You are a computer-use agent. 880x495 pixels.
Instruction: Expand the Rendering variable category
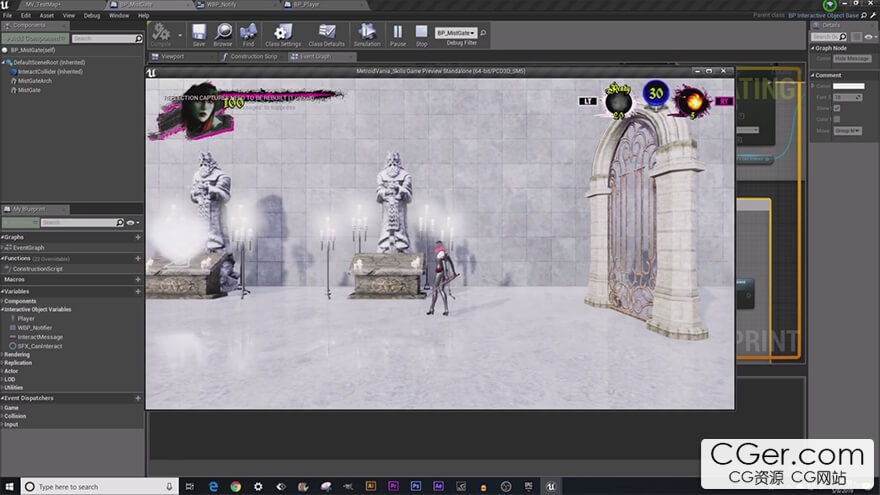pyautogui.click(x=3, y=355)
